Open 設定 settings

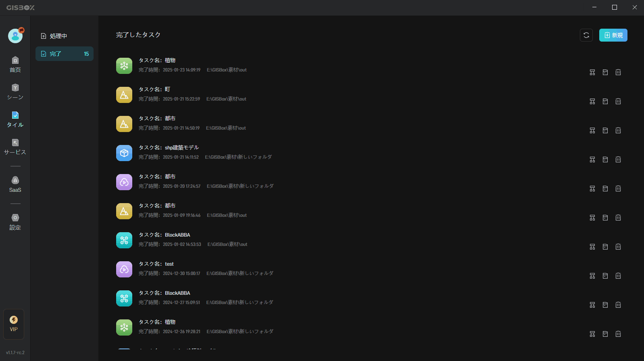[15, 222]
